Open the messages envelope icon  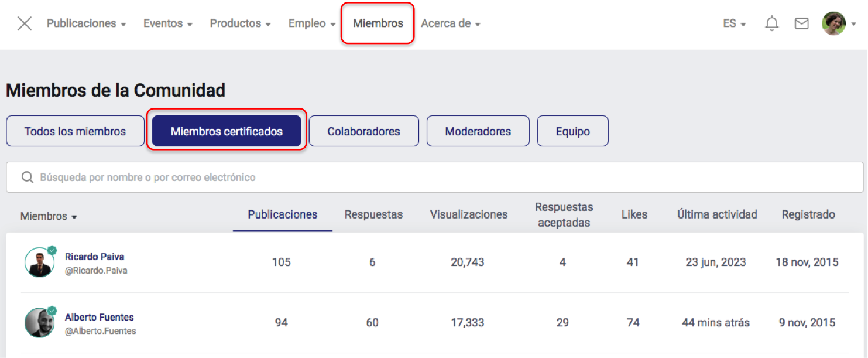coord(801,24)
